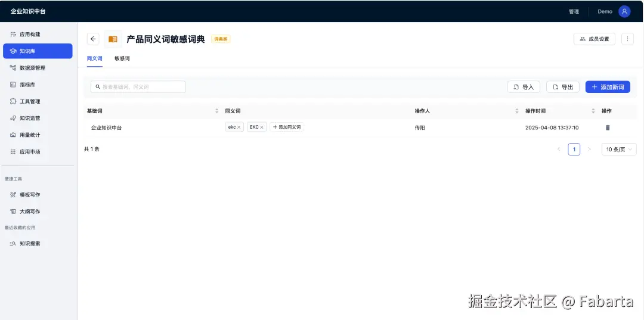The image size is (644, 320).
Task: Click the back arrow button
Action: coord(93,39)
